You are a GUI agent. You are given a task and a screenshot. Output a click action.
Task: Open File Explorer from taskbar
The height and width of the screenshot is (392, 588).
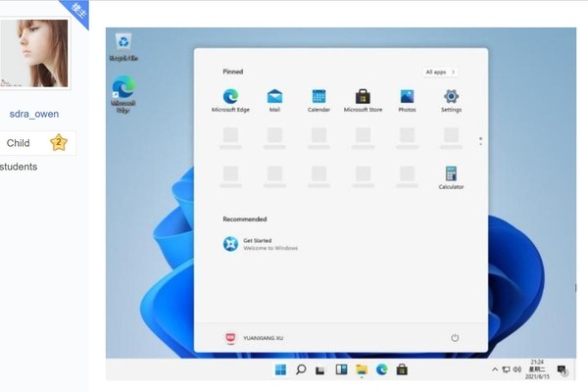[362, 370]
